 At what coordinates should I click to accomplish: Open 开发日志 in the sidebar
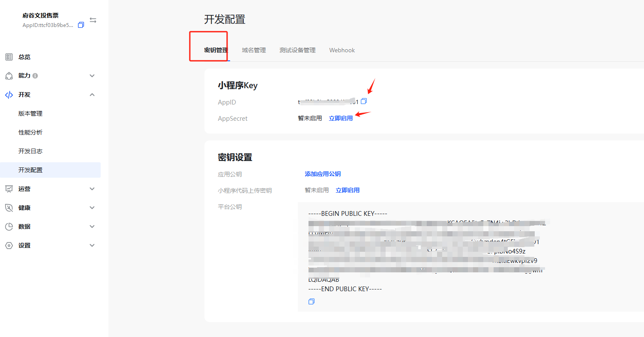click(x=30, y=151)
